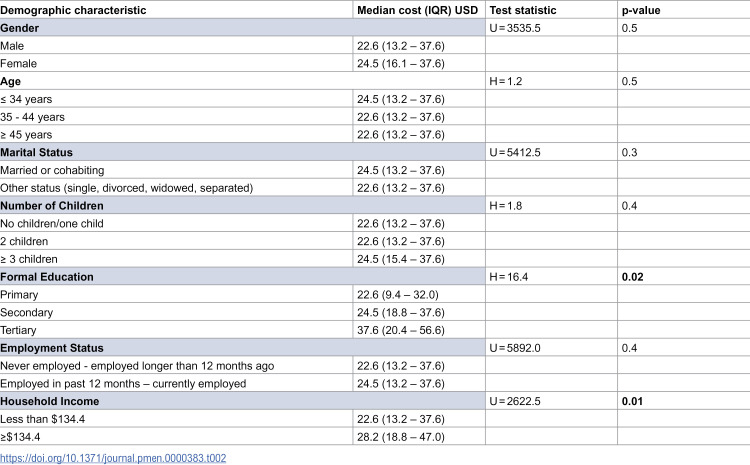
Task: Select the Tertiary median cost cell
Action: [419, 330]
